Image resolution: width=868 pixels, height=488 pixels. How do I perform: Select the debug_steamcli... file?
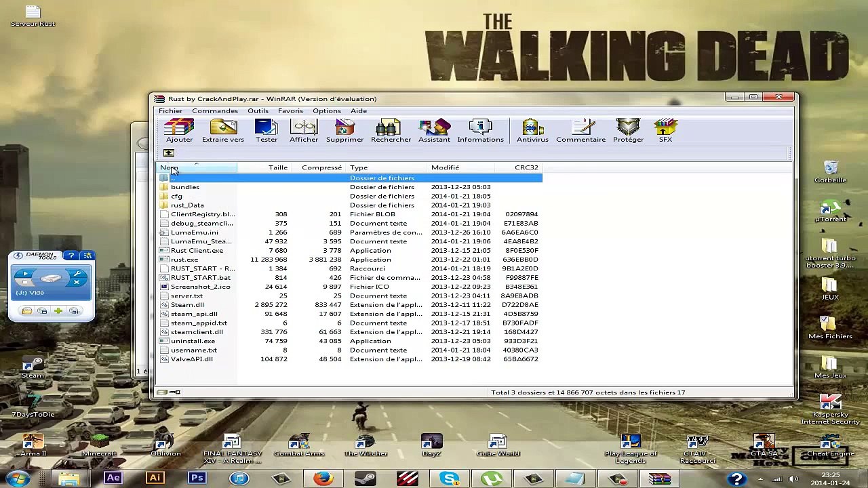(x=350, y=223)
